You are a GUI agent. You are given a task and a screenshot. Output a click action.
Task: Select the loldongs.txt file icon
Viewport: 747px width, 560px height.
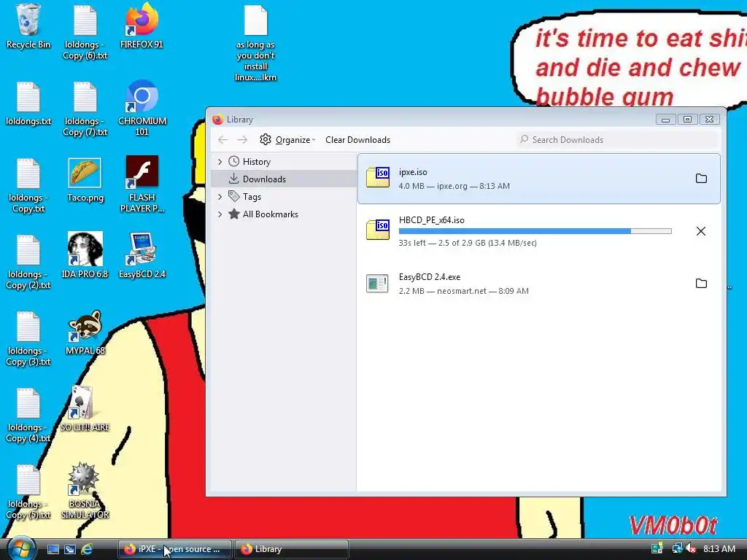28,104
